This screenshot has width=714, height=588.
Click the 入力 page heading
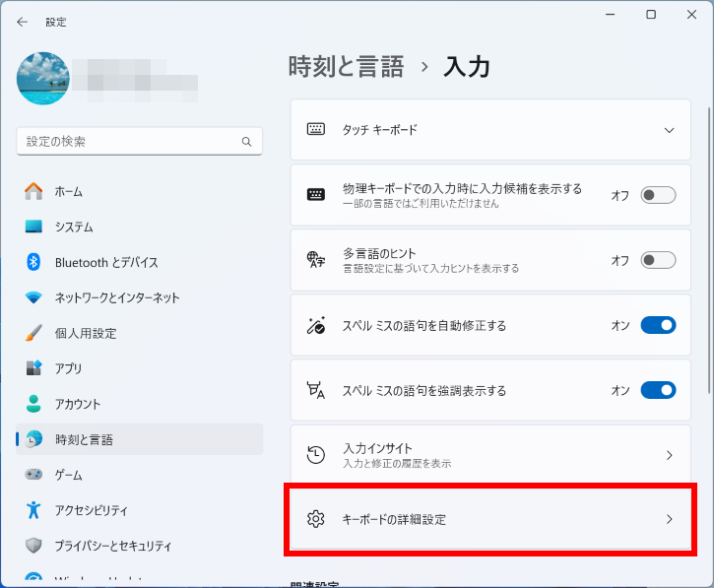pyautogui.click(x=467, y=67)
